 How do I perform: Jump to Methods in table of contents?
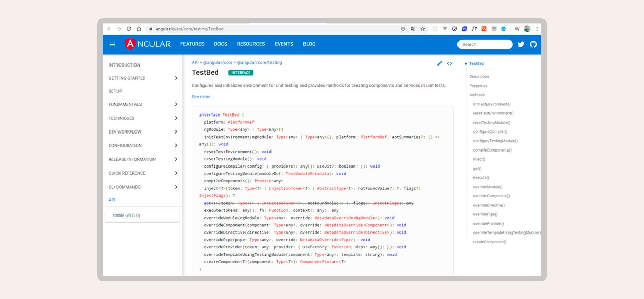477,95
